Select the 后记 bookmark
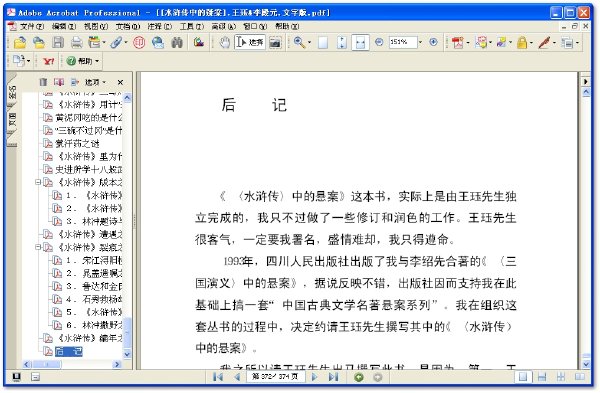Image resolution: width=600 pixels, height=393 pixels. pyautogui.click(x=68, y=351)
